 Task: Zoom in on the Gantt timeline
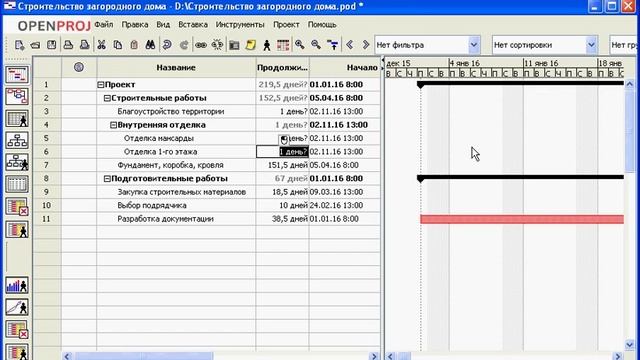coord(300,45)
